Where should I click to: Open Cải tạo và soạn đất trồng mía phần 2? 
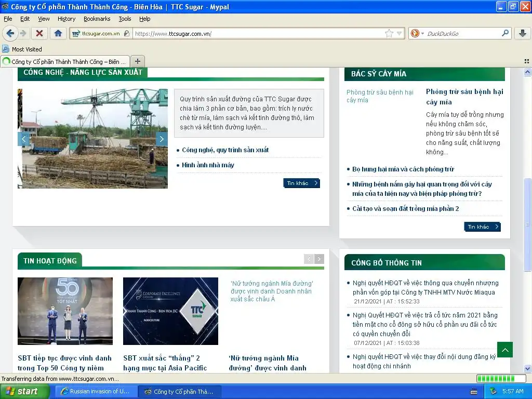click(x=405, y=209)
